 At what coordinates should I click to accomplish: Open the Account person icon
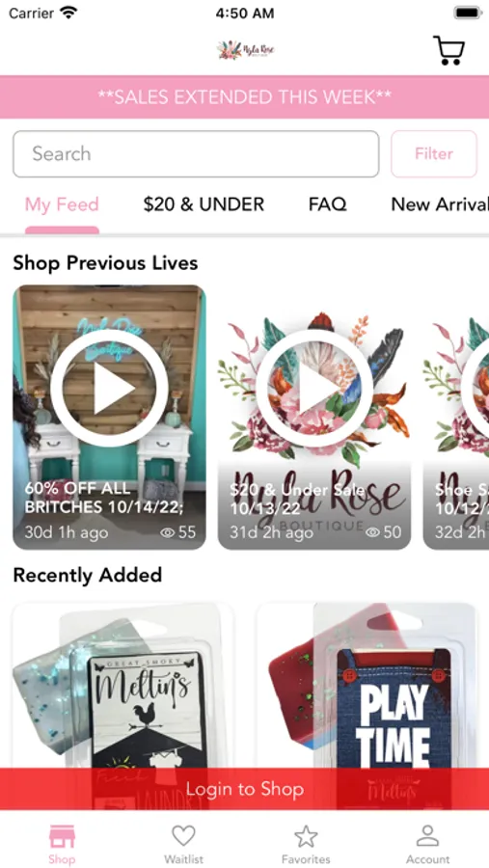pos(427,836)
